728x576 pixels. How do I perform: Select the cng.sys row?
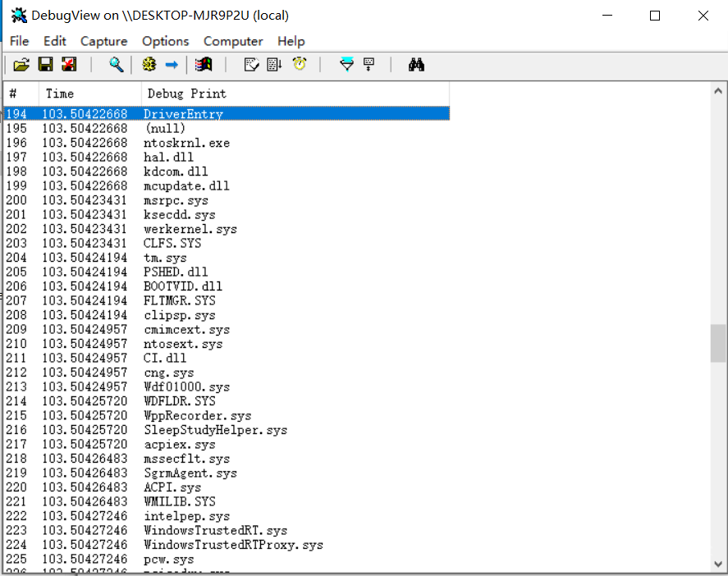(x=227, y=373)
